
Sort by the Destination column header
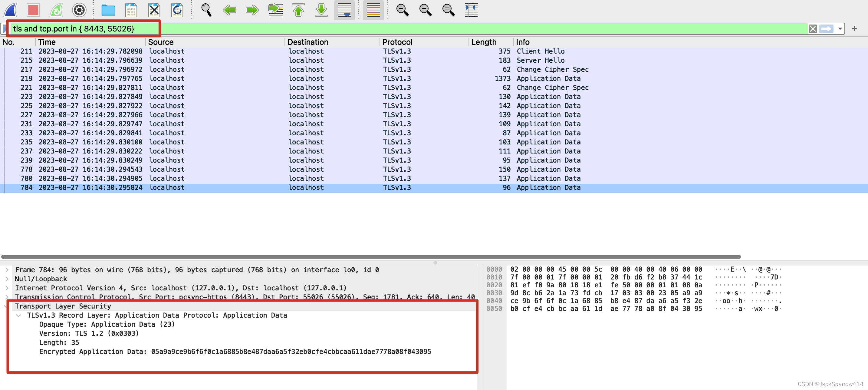pyautogui.click(x=332, y=42)
